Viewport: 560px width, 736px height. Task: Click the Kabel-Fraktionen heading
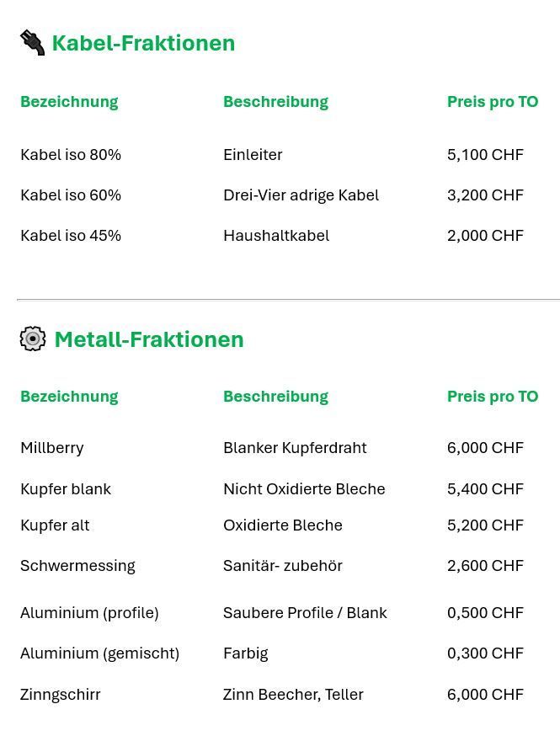click(x=143, y=43)
